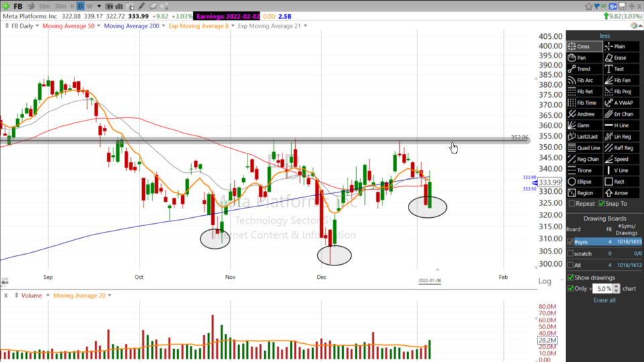Screen dimensions: 644x362
Task: Select the Fib Arc tool
Action: point(584,80)
